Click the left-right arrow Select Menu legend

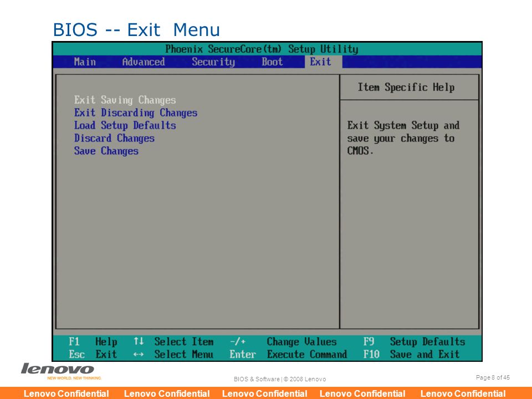click(x=173, y=355)
